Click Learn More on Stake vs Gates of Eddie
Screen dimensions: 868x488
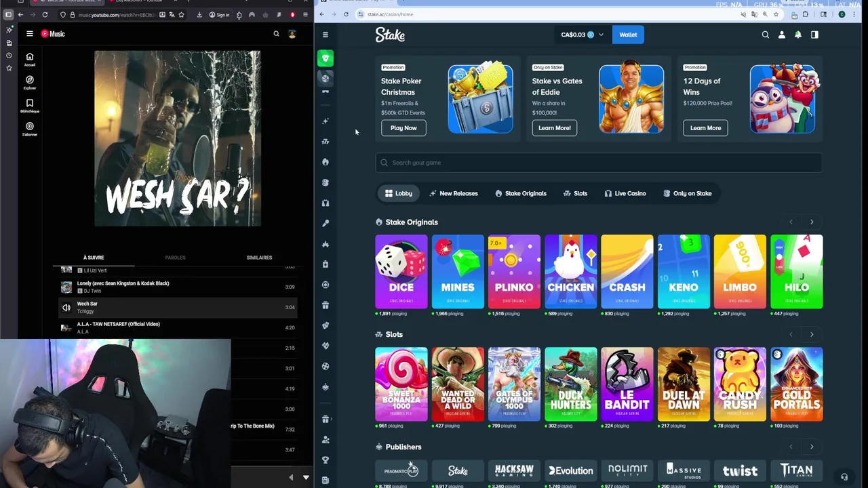click(555, 128)
